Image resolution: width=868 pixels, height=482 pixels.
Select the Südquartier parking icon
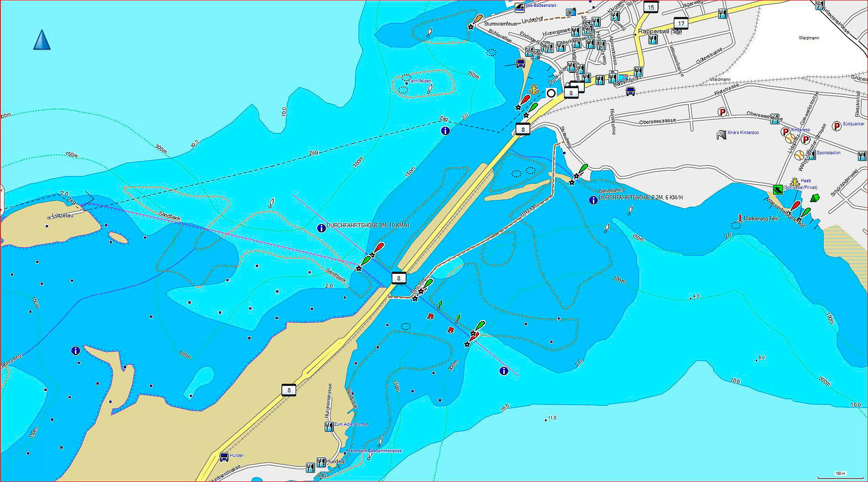(837, 126)
